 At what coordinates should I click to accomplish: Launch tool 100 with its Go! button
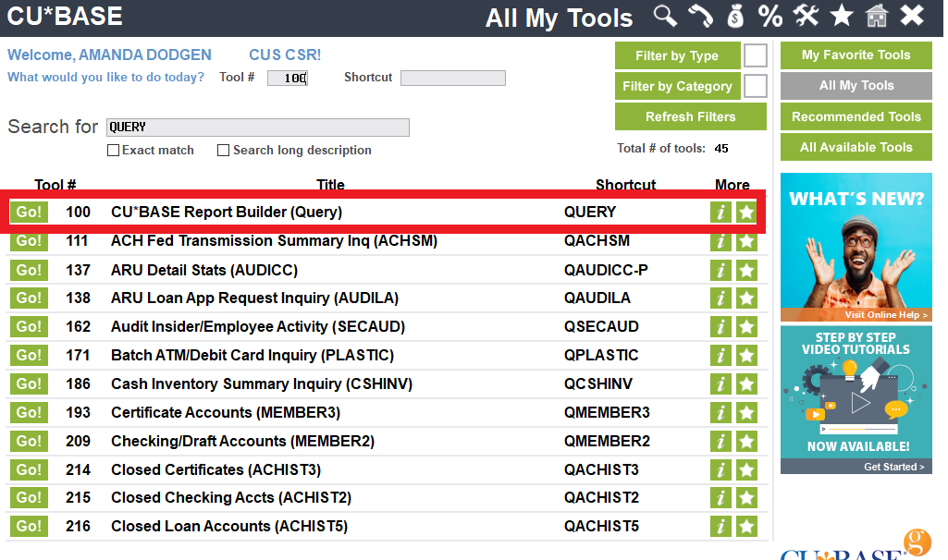(29, 212)
